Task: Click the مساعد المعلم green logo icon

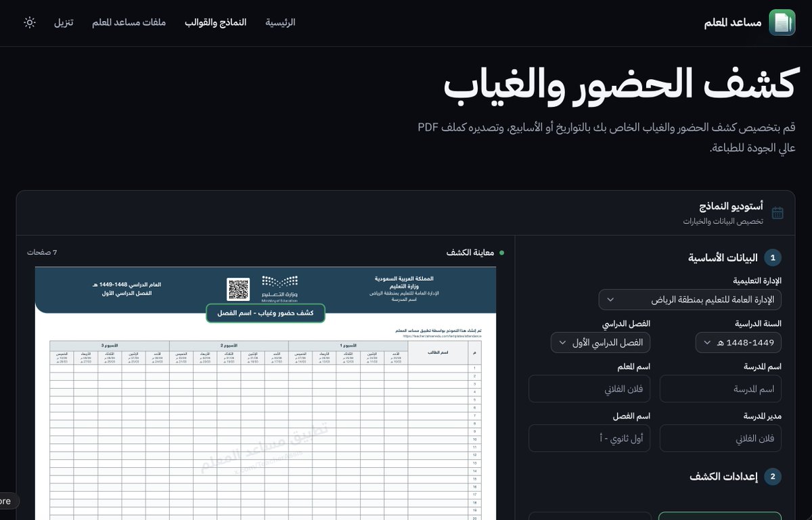Action: (x=782, y=22)
